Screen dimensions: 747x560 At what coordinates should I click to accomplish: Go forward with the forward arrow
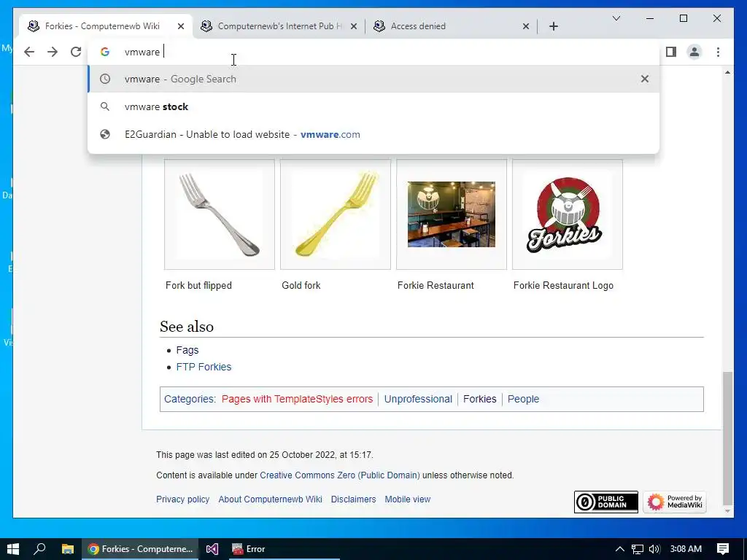(53, 52)
